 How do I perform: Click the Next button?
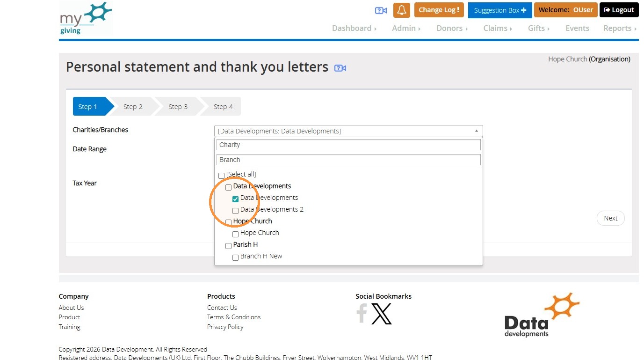click(x=610, y=218)
